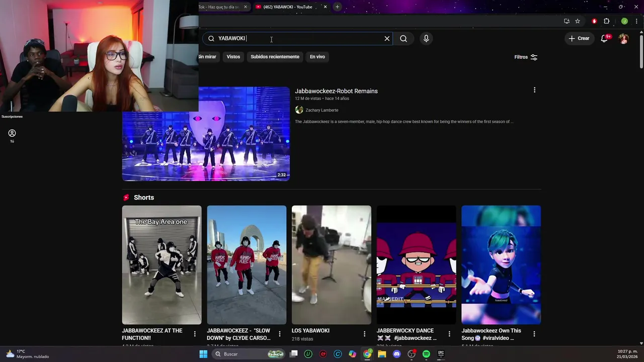Close the YABAWOKI YouTube tab

pyautogui.click(x=325, y=7)
